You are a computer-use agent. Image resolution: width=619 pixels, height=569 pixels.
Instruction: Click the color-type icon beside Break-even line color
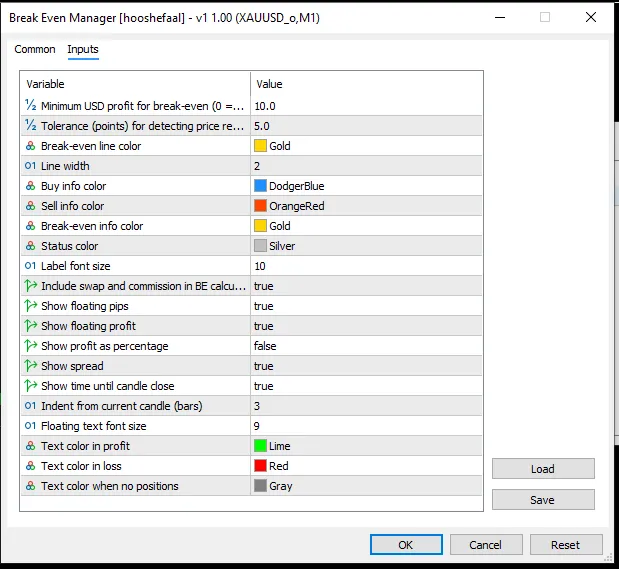tap(30, 146)
